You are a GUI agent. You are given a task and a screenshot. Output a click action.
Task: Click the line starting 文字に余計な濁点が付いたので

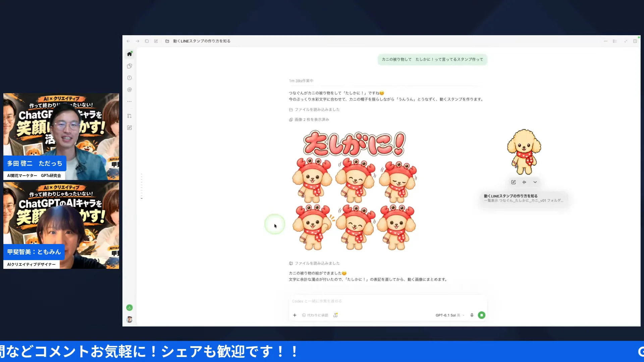click(x=368, y=280)
